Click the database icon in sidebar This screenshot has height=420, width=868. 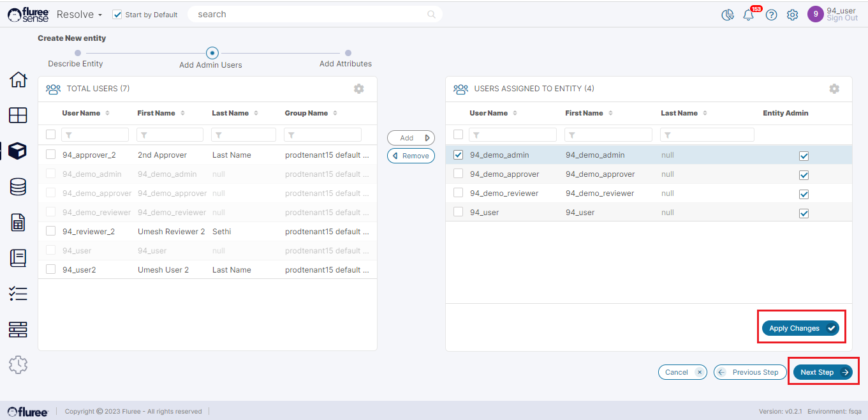pyautogui.click(x=18, y=186)
